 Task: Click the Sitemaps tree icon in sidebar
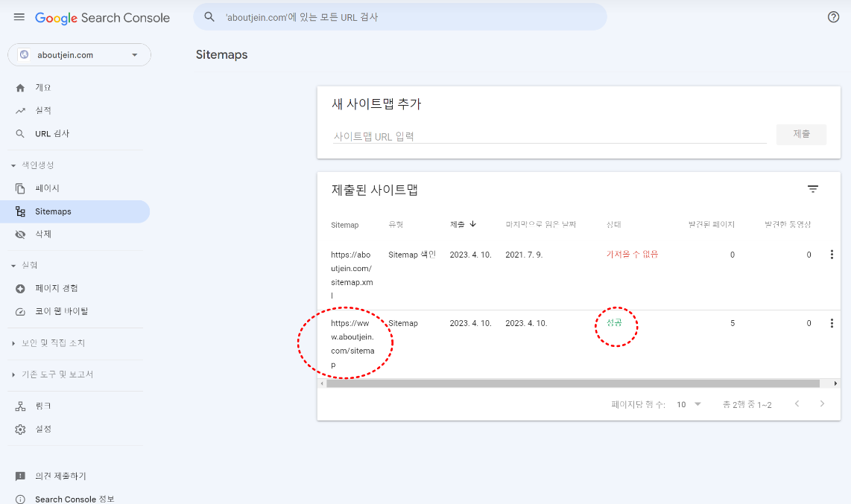[x=20, y=211]
